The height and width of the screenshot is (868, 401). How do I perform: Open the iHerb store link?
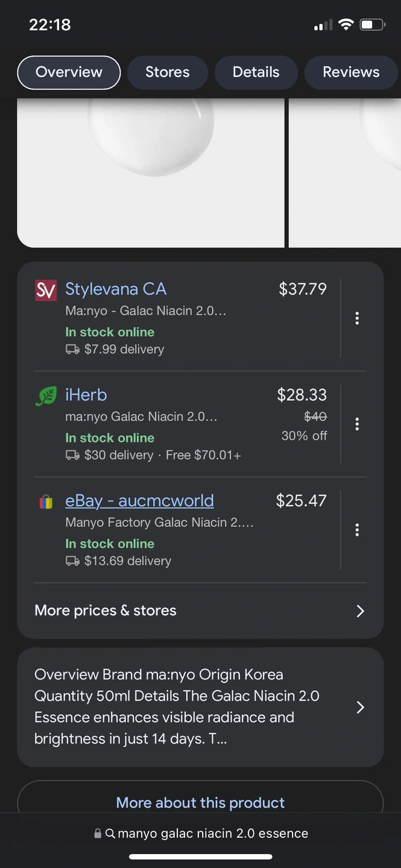pos(86,395)
